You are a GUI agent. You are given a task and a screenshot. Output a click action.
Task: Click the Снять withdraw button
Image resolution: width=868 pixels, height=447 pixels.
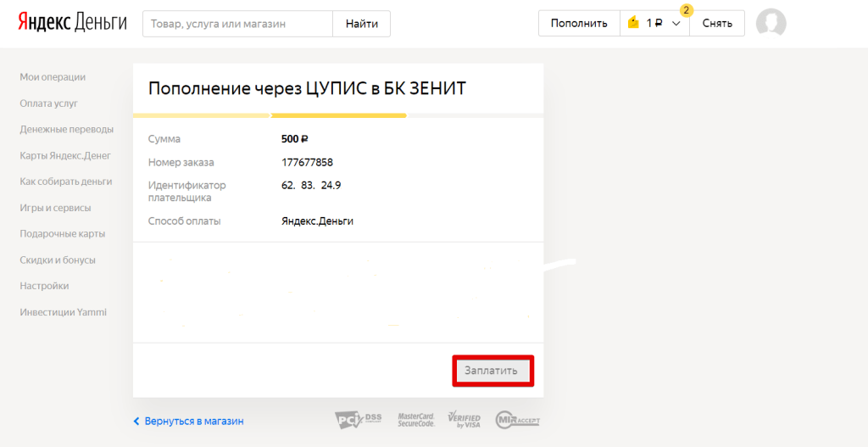[717, 23]
